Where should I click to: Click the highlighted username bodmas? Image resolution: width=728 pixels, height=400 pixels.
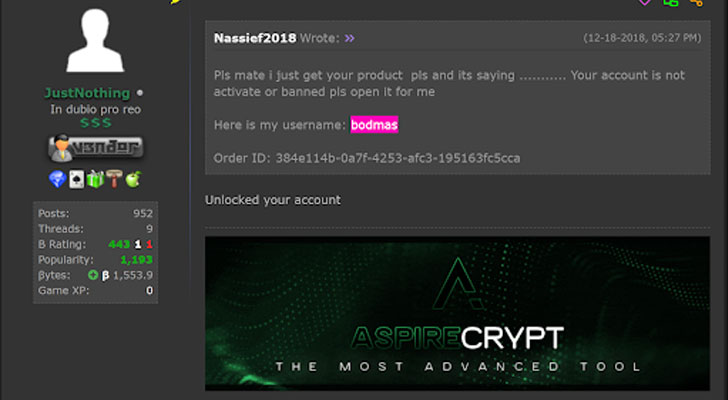(374, 126)
